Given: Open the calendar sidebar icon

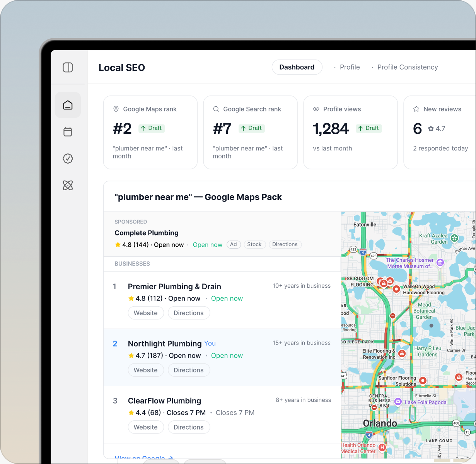Looking at the screenshot, I should pos(68,132).
